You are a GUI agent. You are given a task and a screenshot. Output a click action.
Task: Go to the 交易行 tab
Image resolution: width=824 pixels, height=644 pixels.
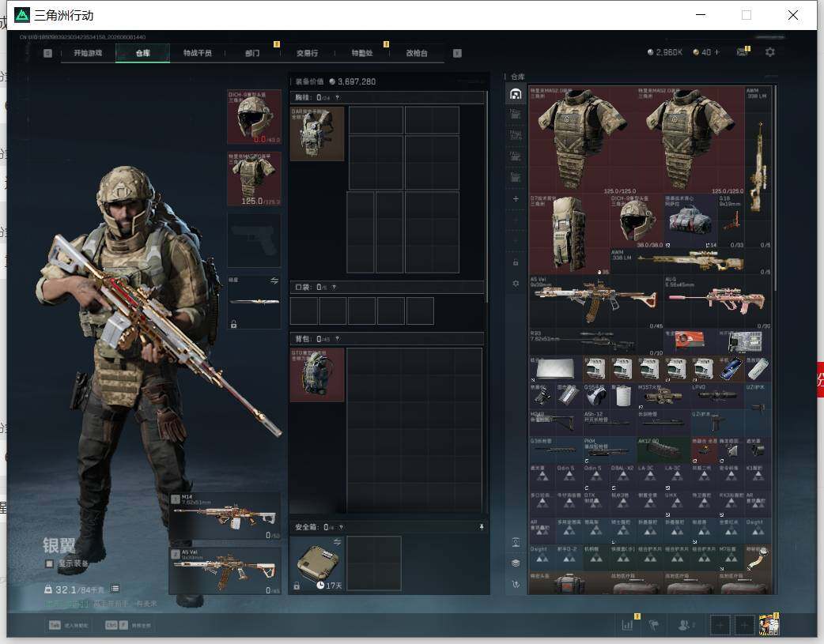pos(307,53)
